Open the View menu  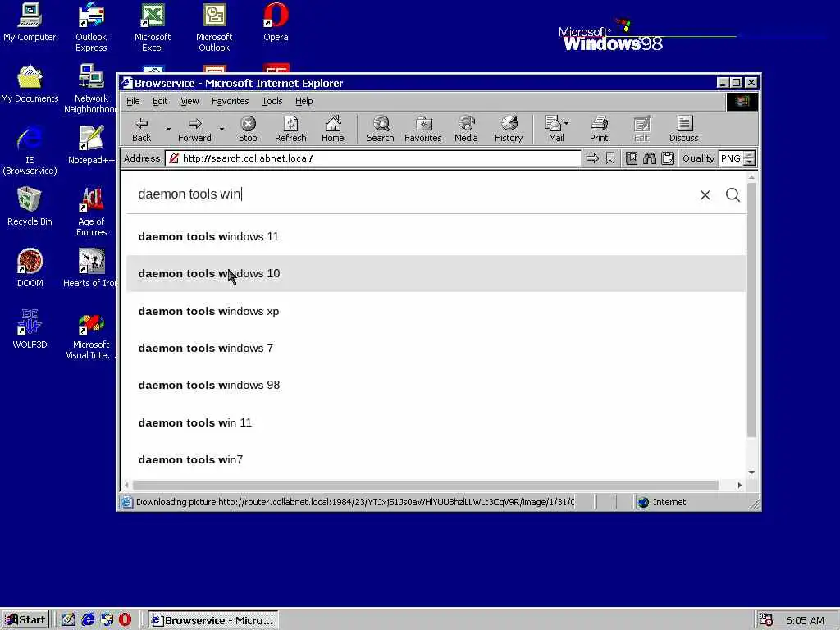pyautogui.click(x=189, y=101)
